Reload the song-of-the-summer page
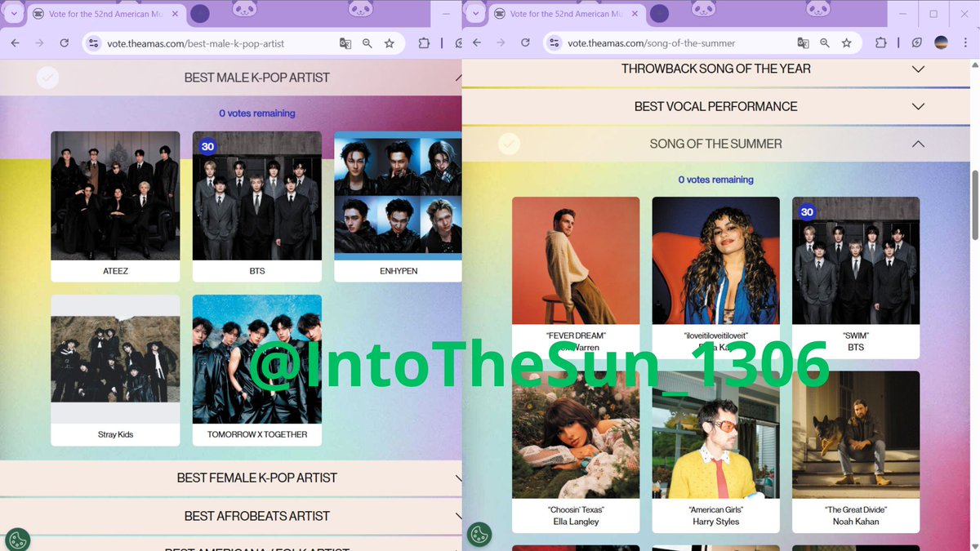This screenshot has width=980, height=551. tap(526, 43)
